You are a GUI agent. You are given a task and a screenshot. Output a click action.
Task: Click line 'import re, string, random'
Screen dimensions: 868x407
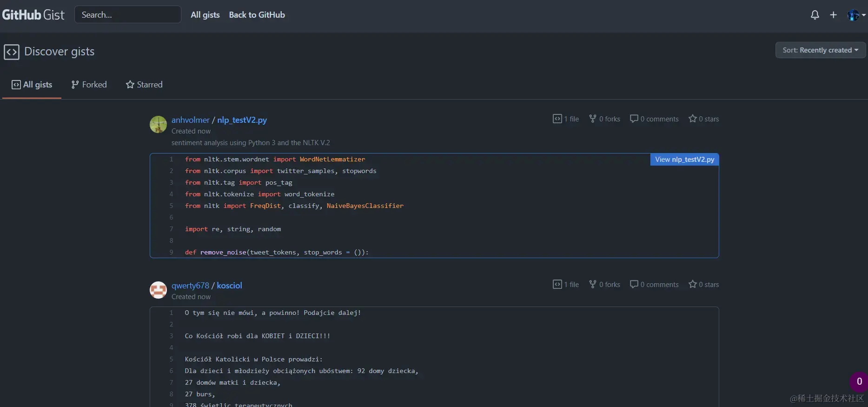(x=233, y=229)
